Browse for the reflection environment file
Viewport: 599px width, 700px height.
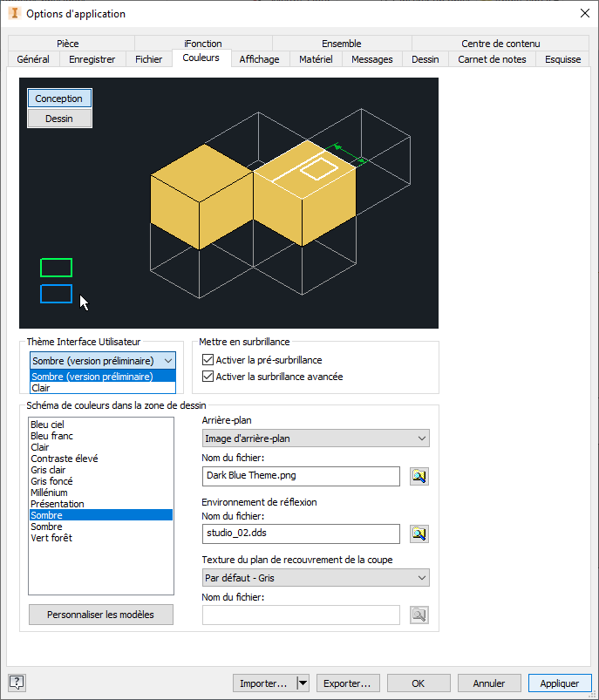pos(419,533)
